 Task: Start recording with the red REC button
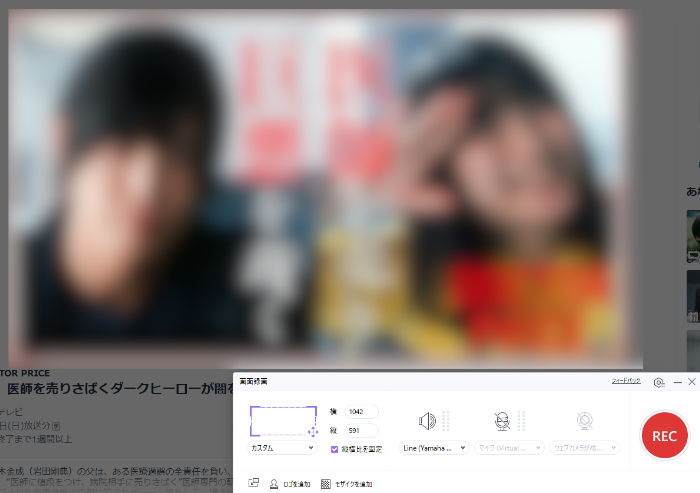click(664, 435)
